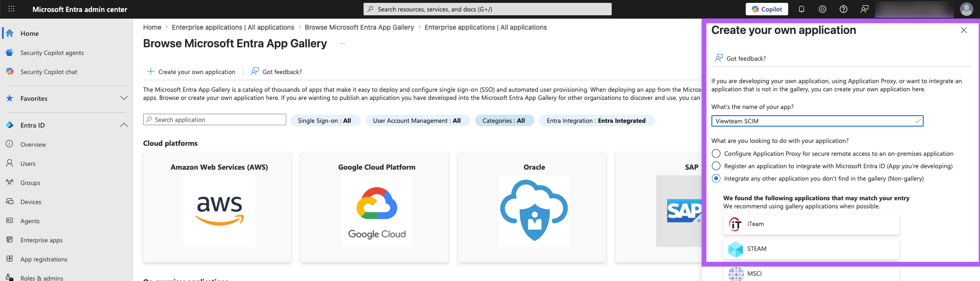980x281 pixels.
Task: Click the app name field with Viewteam SCIM
Action: [x=817, y=121]
